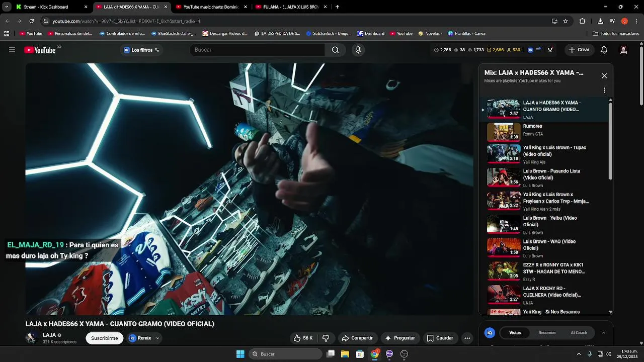
Task: Click Chrome icon in taskbar
Action: pyautogui.click(x=374, y=354)
